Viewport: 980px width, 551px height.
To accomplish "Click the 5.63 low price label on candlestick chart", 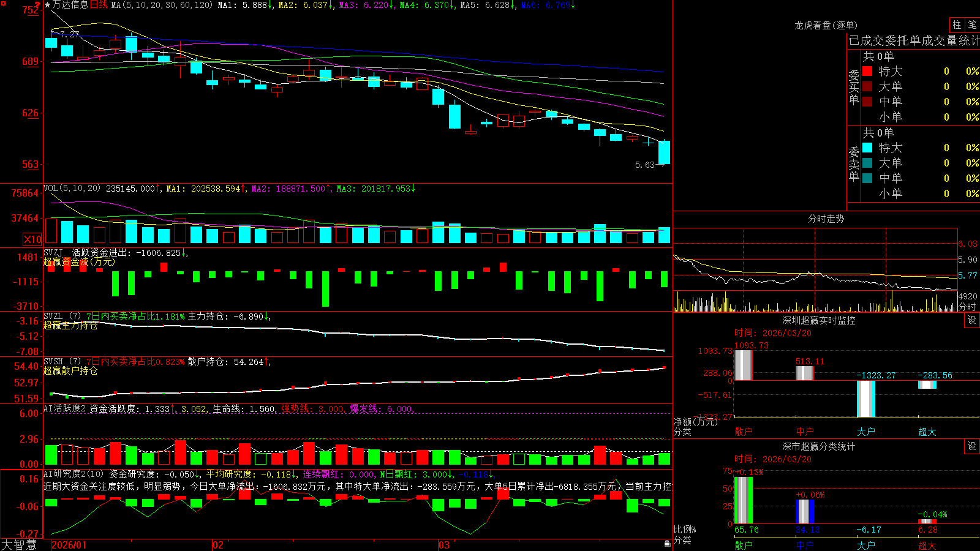I will 645,165.
